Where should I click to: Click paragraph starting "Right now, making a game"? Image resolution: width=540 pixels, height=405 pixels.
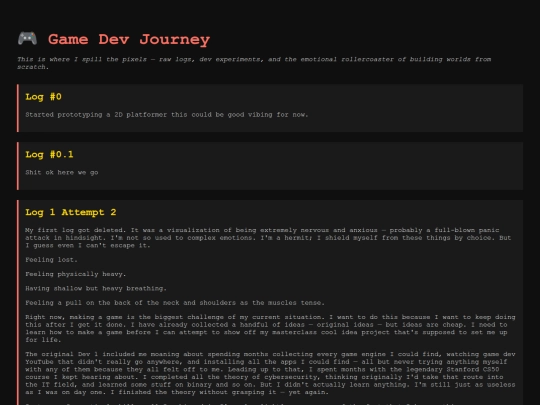tap(270, 328)
